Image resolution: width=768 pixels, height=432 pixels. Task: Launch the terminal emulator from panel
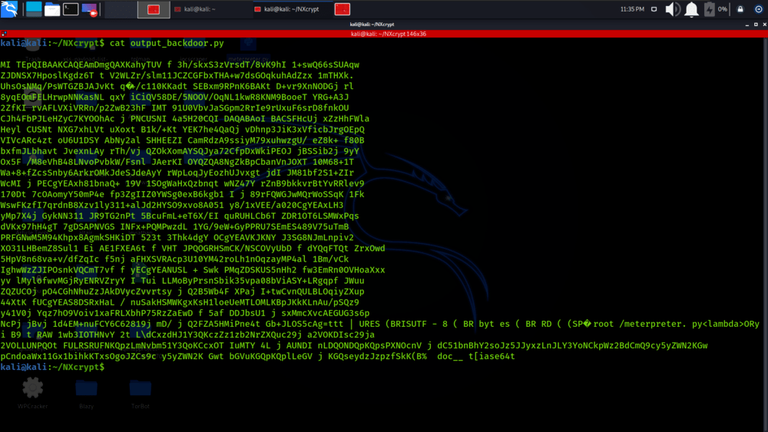pyautogui.click(x=71, y=9)
